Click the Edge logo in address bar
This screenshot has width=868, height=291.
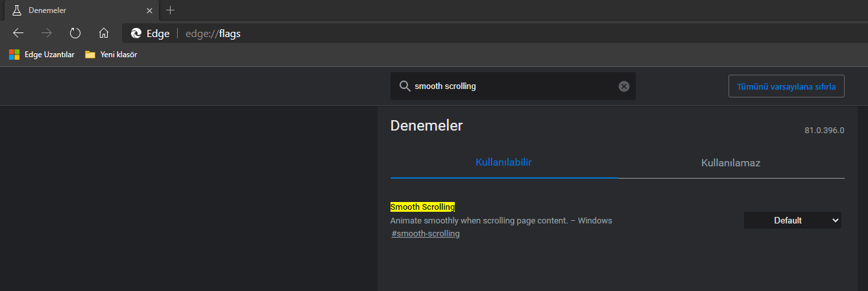pos(136,34)
